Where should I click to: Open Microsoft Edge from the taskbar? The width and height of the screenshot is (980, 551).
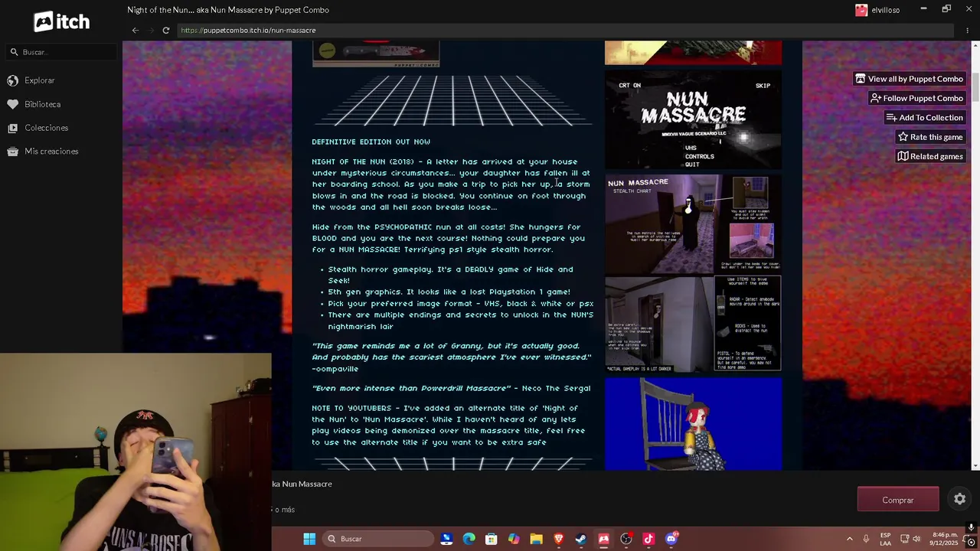pos(469,539)
